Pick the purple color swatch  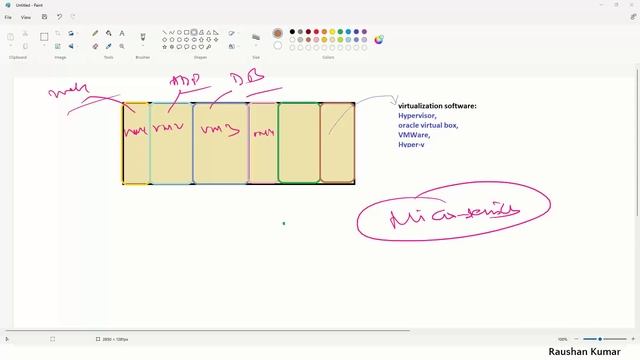[364, 31]
